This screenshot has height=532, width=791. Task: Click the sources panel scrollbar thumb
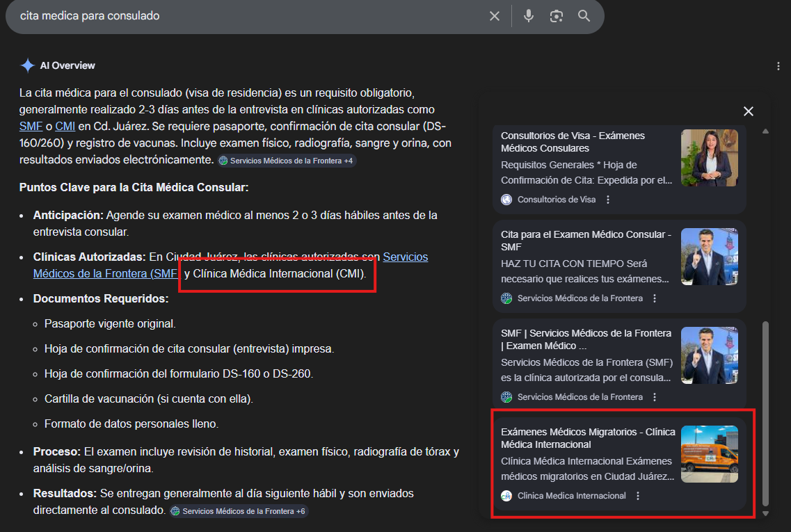coord(765,413)
